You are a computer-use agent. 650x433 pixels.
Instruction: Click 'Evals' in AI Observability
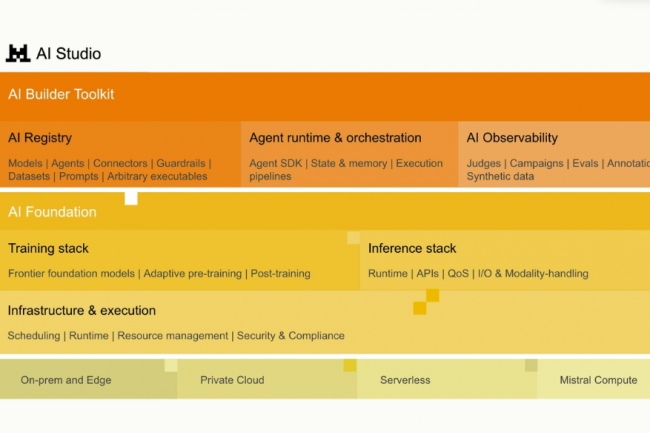pyautogui.click(x=585, y=163)
